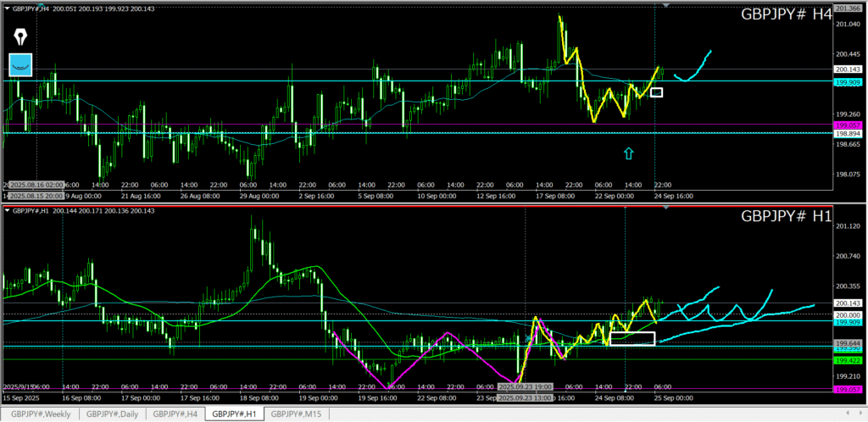Expand the GBPJPY#,H1 chart title arrow
The width and height of the screenshot is (868, 422).
tap(5, 210)
